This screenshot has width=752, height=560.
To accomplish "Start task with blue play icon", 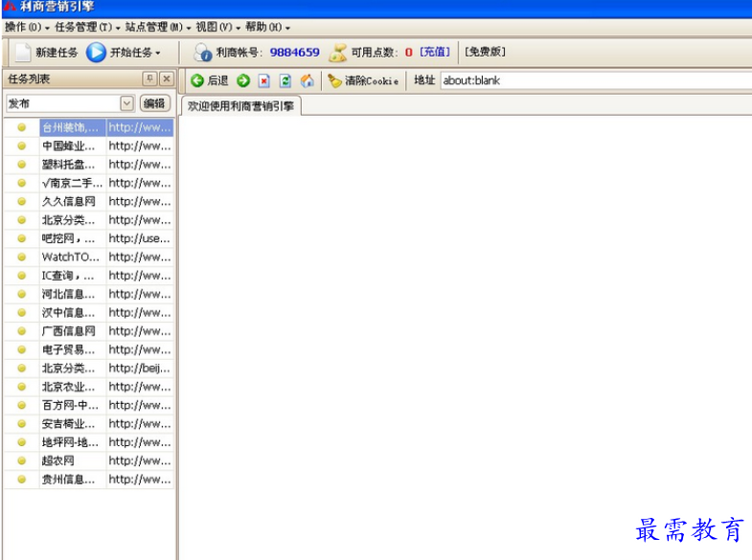I will coord(96,53).
